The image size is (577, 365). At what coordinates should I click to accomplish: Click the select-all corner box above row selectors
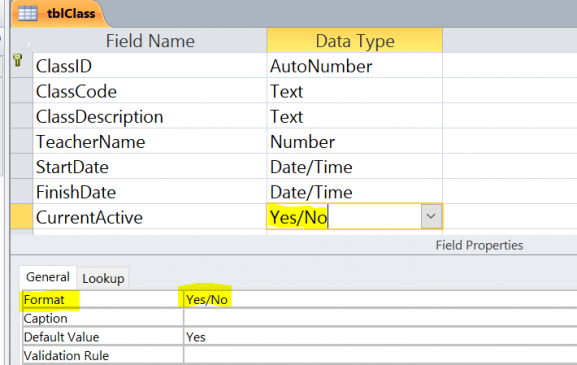coord(22,40)
